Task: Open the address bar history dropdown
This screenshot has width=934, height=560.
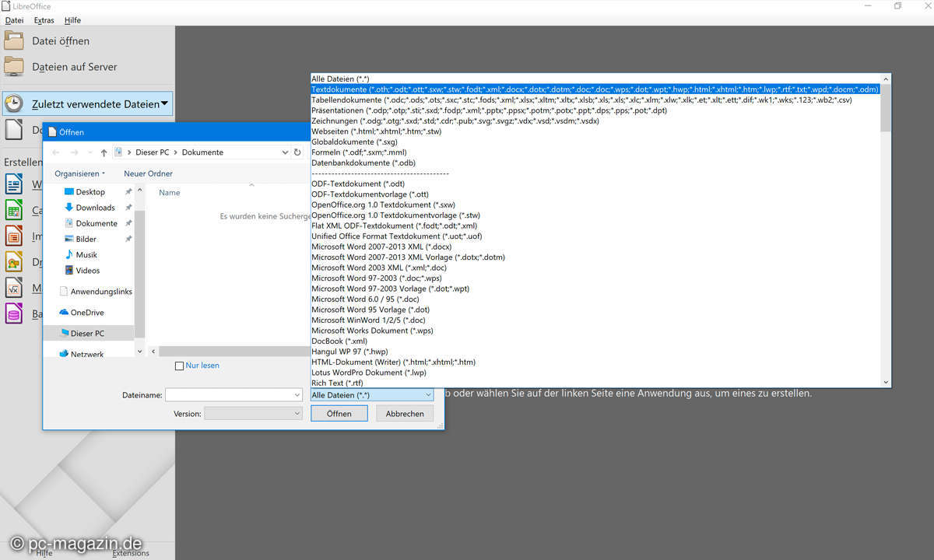Action: tap(285, 152)
